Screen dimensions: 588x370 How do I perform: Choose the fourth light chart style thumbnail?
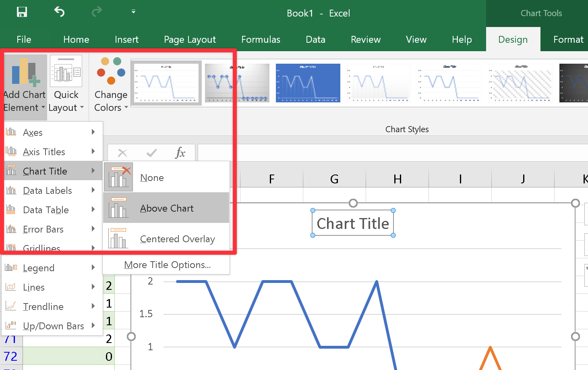tap(379, 83)
